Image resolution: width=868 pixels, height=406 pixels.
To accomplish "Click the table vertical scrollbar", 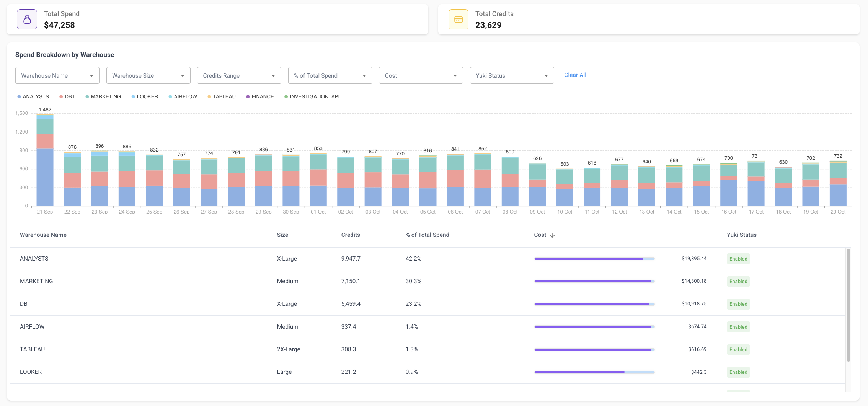I will coord(848,305).
